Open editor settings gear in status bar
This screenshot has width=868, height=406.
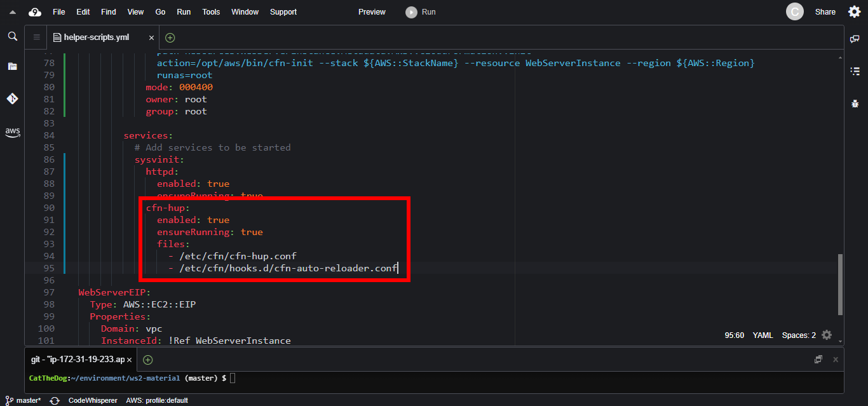pyautogui.click(x=827, y=335)
